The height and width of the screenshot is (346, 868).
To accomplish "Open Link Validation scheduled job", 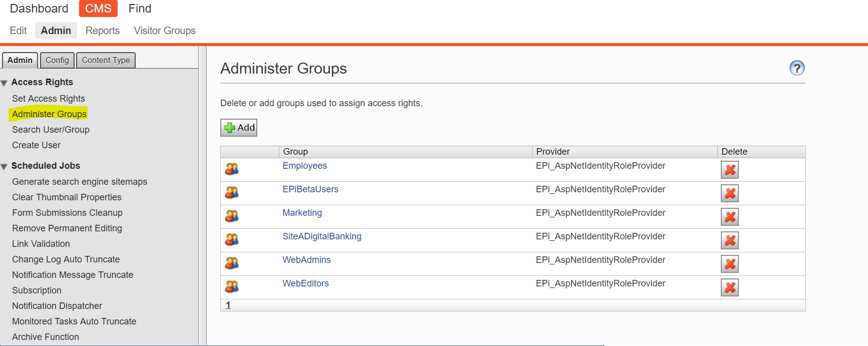I will coord(41,244).
